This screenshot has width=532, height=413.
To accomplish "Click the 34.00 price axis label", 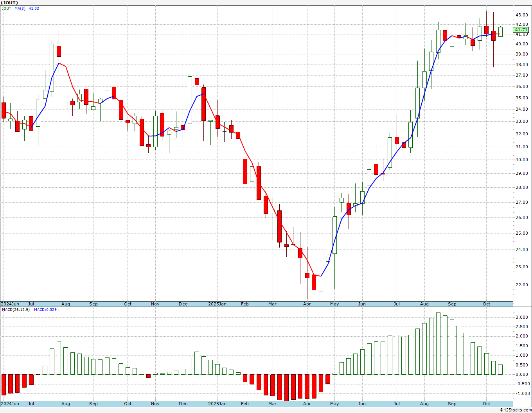I will (x=521, y=109).
